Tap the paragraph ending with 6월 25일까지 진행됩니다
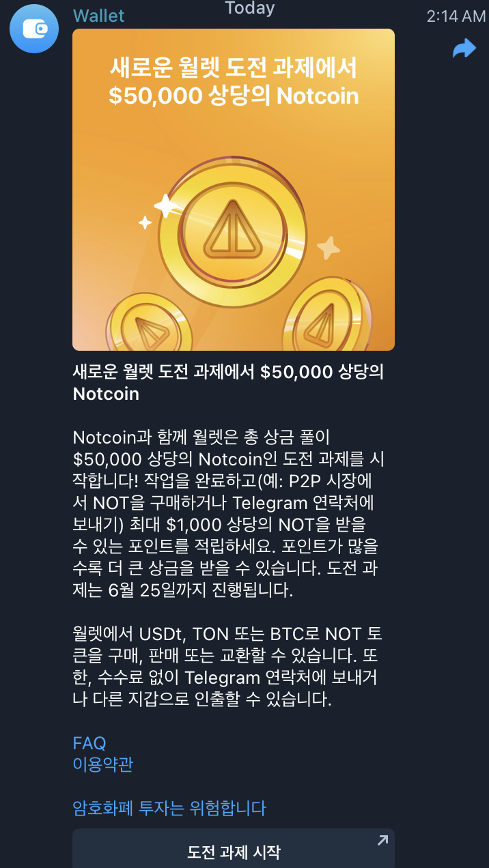The image size is (489, 868). click(229, 514)
